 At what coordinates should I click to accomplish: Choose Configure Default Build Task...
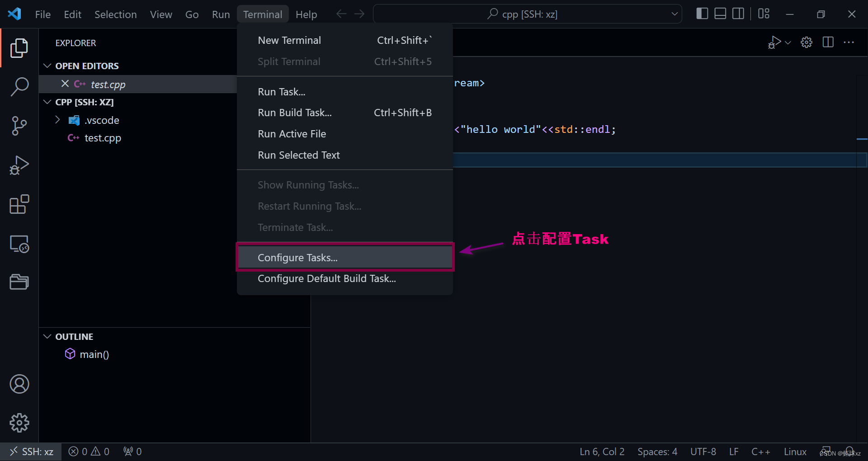click(x=345, y=278)
